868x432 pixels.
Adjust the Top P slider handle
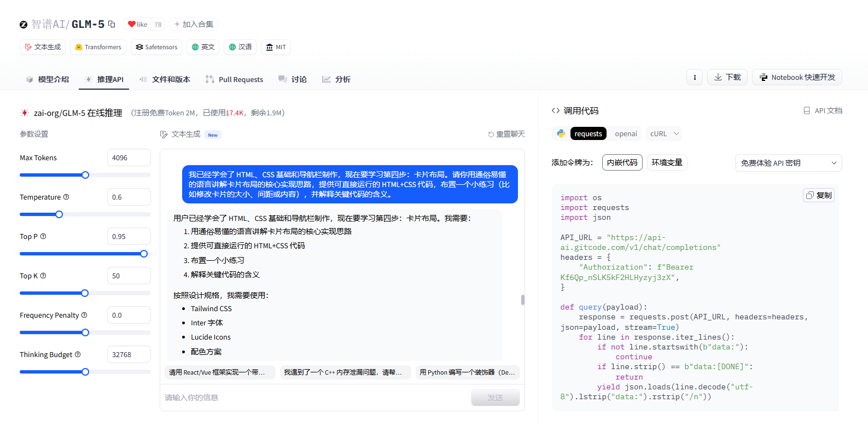tap(144, 254)
